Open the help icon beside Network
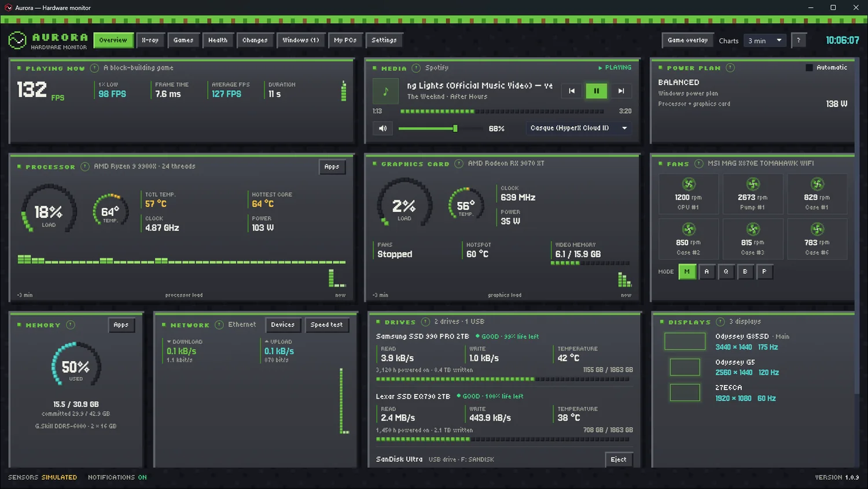868x489 pixels. pos(219,325)
